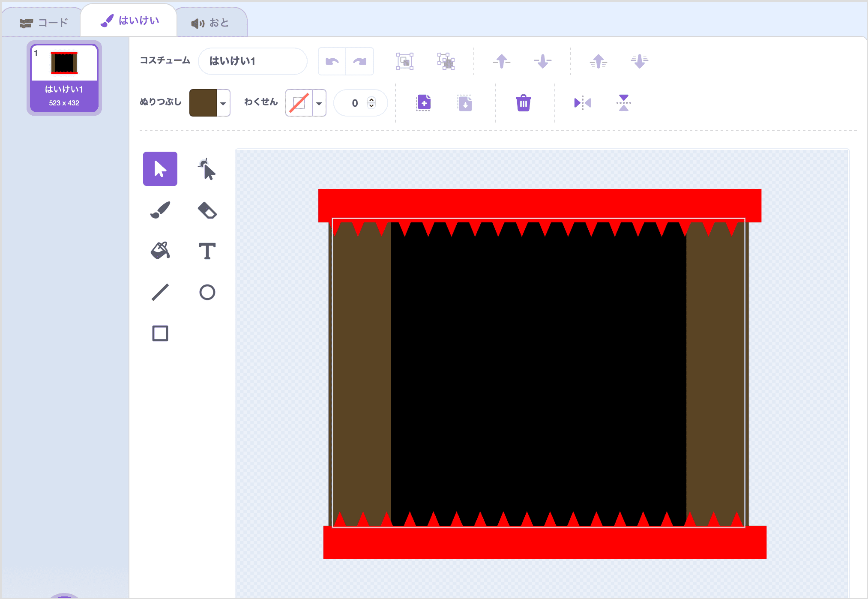Open the ぬりつぶし fill color dropdown arrow

tap(223, 103)
